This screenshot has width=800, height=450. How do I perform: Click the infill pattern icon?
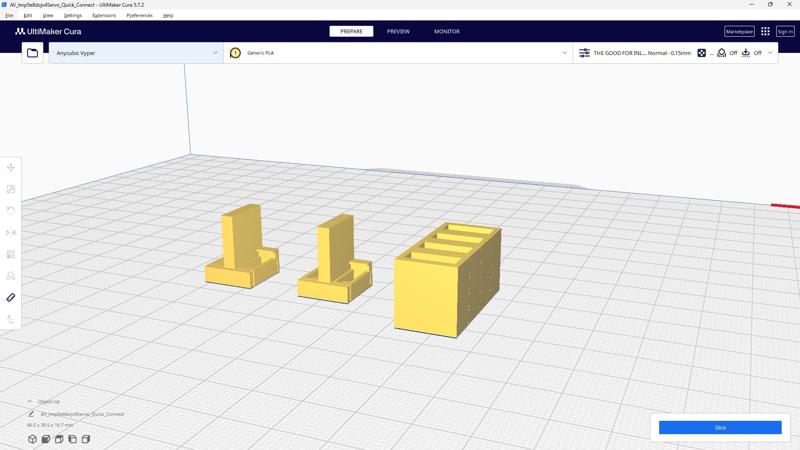point(702,53)
